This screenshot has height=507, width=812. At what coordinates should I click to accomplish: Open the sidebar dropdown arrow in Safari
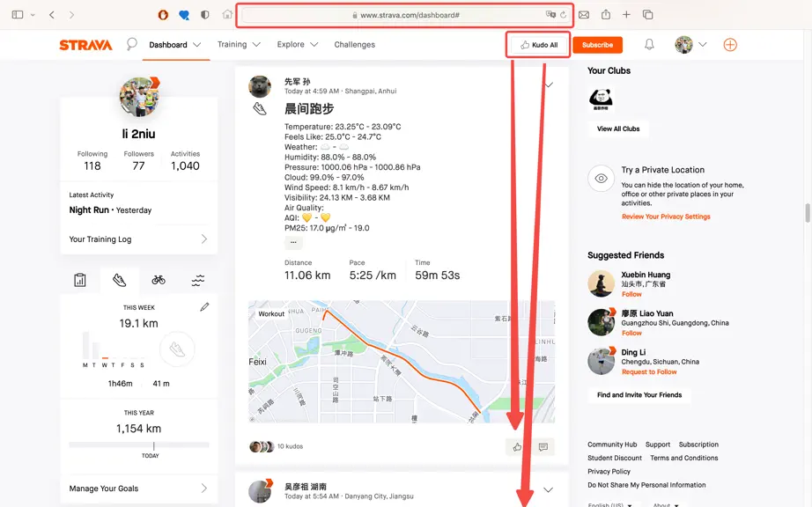pyautogui.click(x=33, y=14)
